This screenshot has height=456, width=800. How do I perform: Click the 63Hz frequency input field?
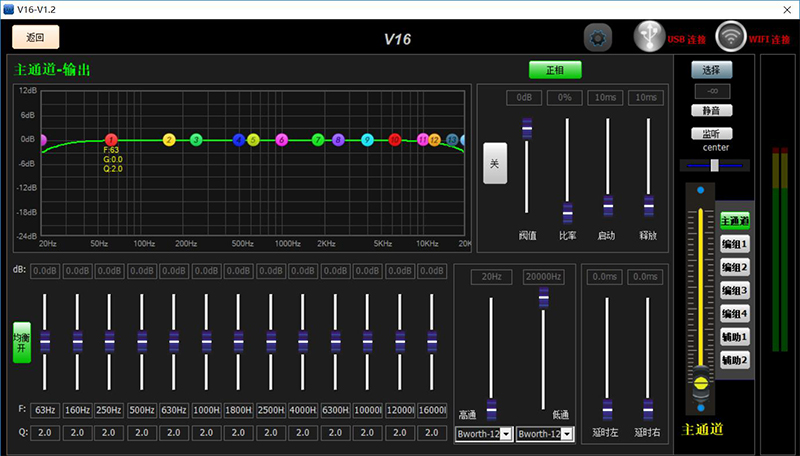[x=45, y=409]
